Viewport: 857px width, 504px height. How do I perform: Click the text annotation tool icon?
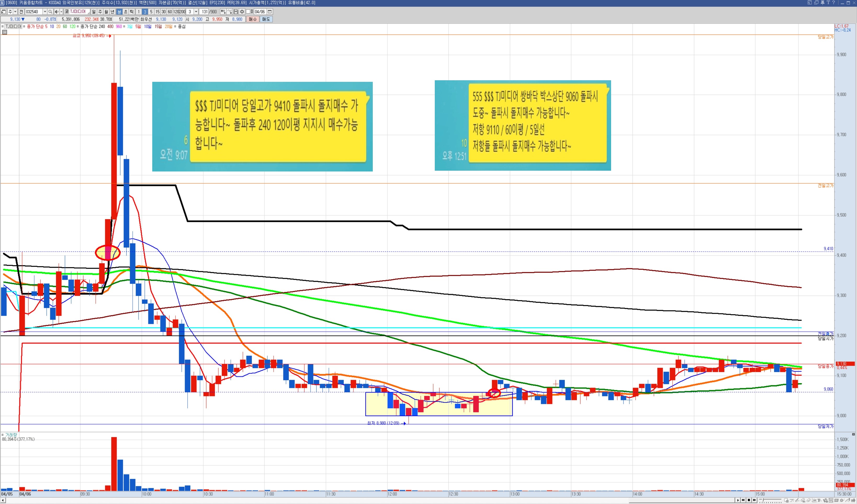[819, 500]
